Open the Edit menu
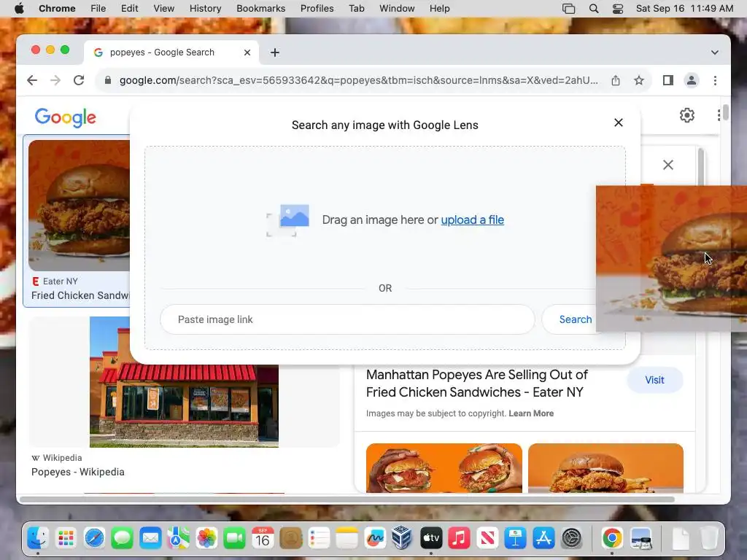The image size is (747, 560). (x=130, y=9)
